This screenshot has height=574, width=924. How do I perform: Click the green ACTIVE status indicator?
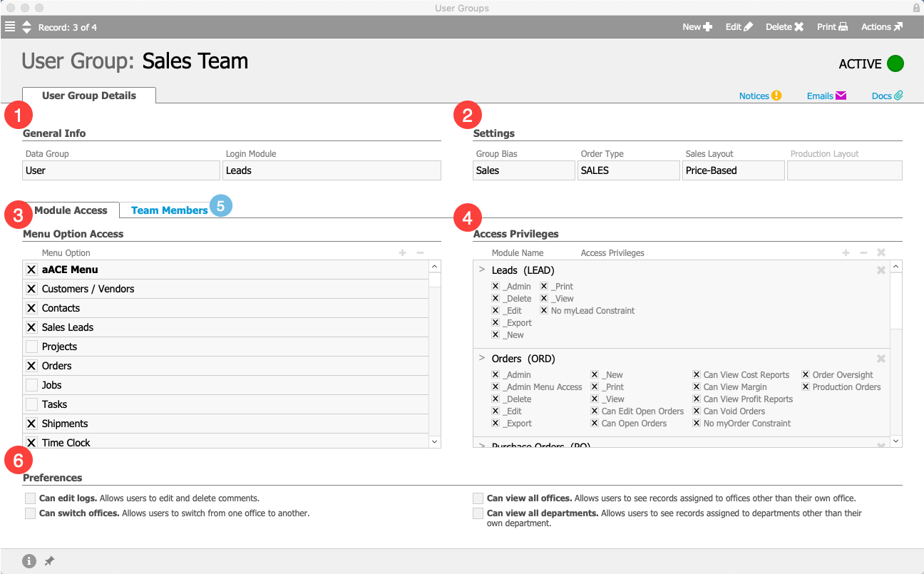895,63
